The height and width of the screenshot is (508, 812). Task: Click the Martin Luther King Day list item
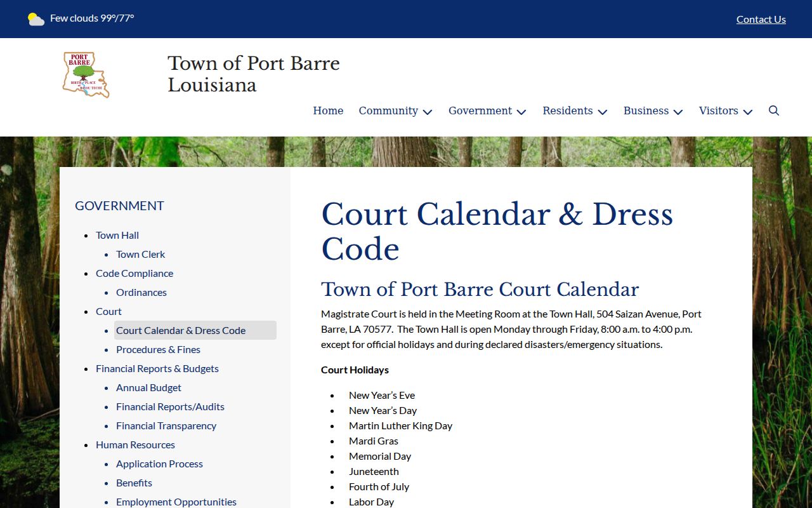[x=400, y=425]
